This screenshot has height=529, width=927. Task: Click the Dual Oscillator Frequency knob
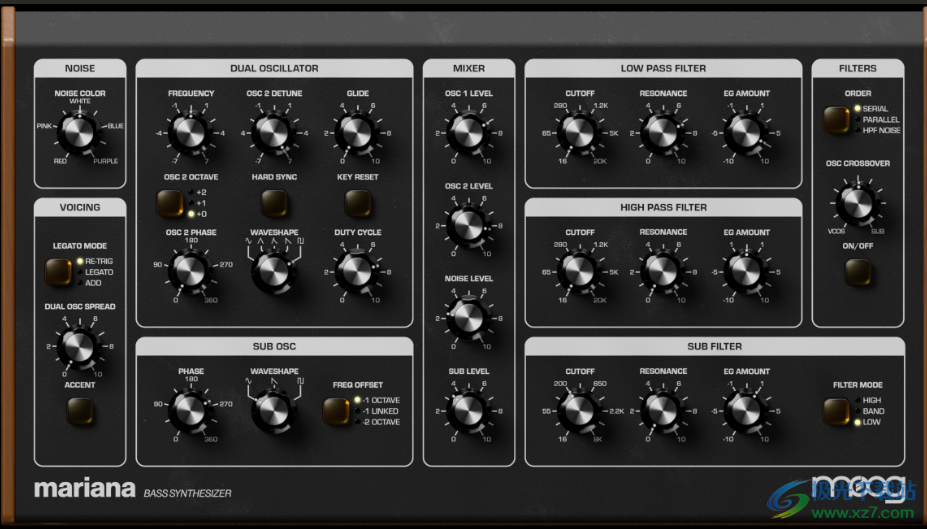tap(190, 133)
